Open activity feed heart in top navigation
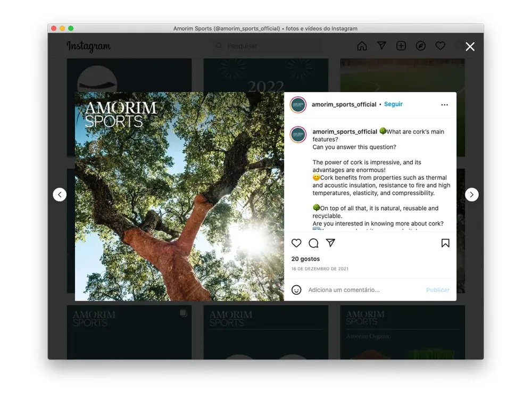 [x=440, y=46]
